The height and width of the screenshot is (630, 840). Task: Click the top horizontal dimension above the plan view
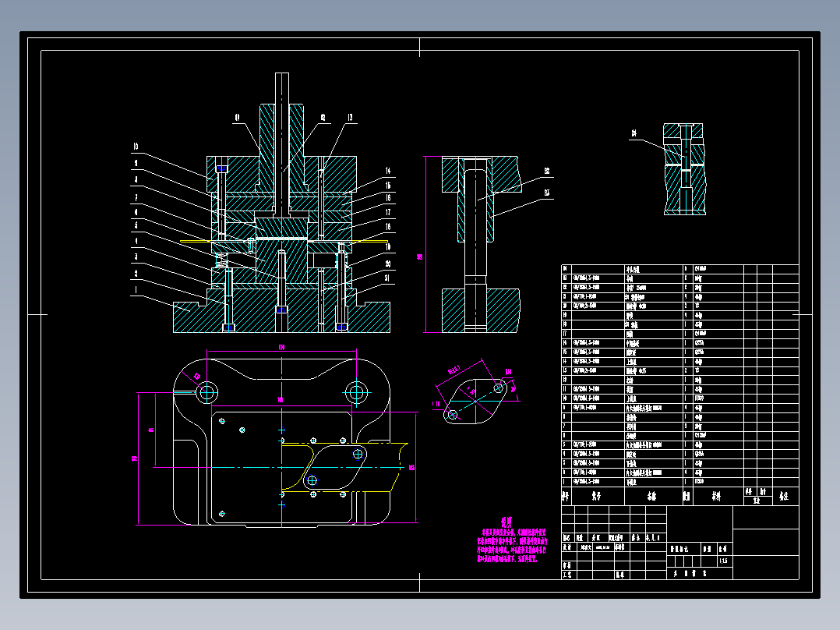282,349
